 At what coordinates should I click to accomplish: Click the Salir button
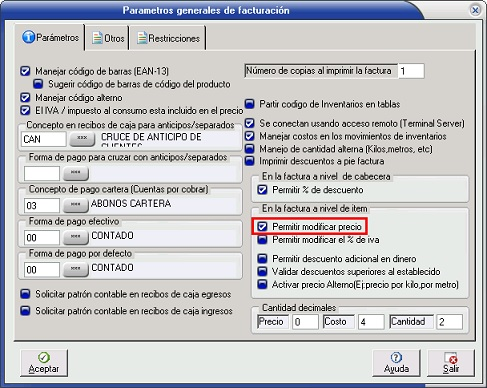point(451,363)
